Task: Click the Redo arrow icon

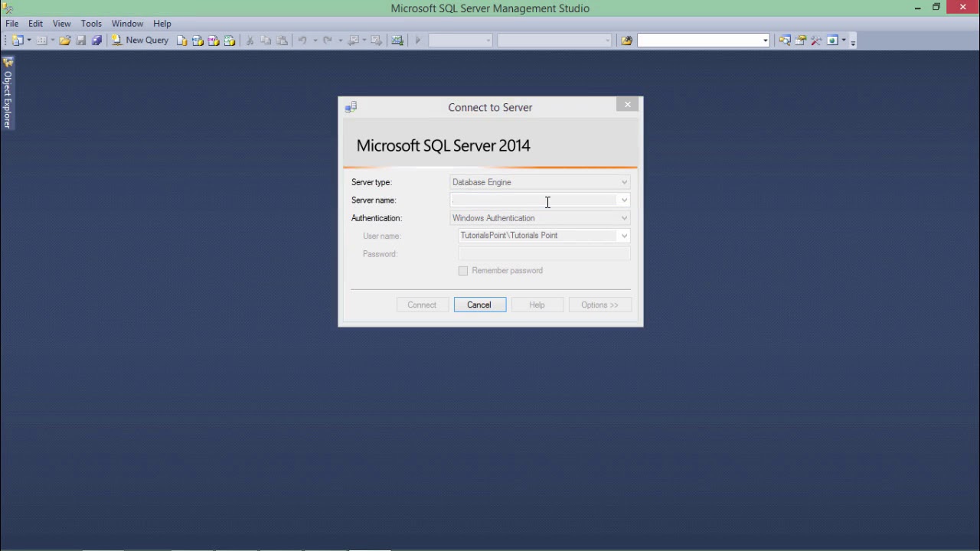Action: tap(328, 41)
